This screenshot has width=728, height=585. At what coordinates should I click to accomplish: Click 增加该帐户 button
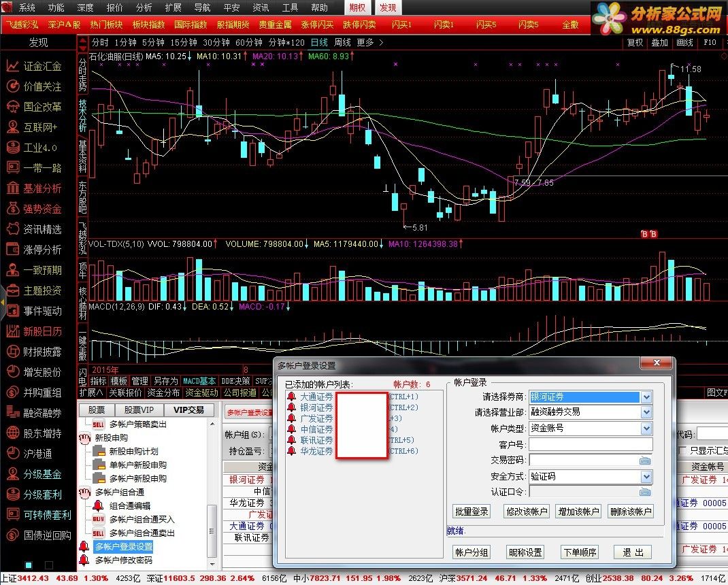click(x=578, y=512)
